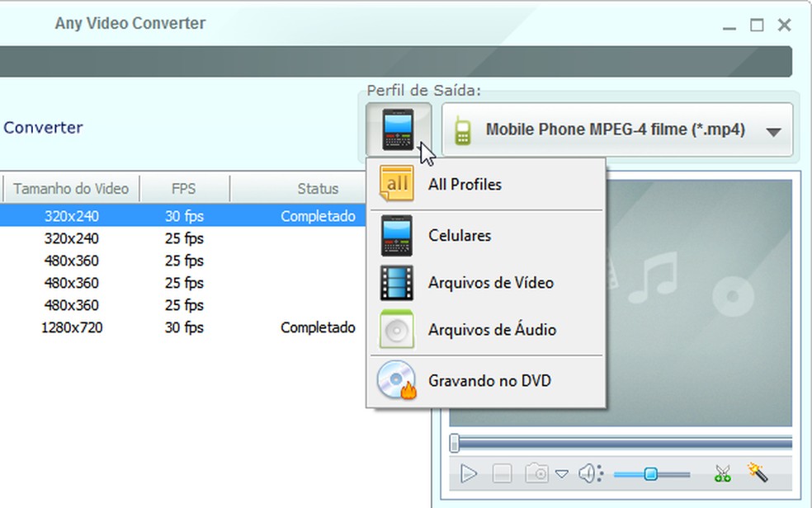Click the Celulares phone icon in menu
Screen dimensions: 812x508
(397, 235)
